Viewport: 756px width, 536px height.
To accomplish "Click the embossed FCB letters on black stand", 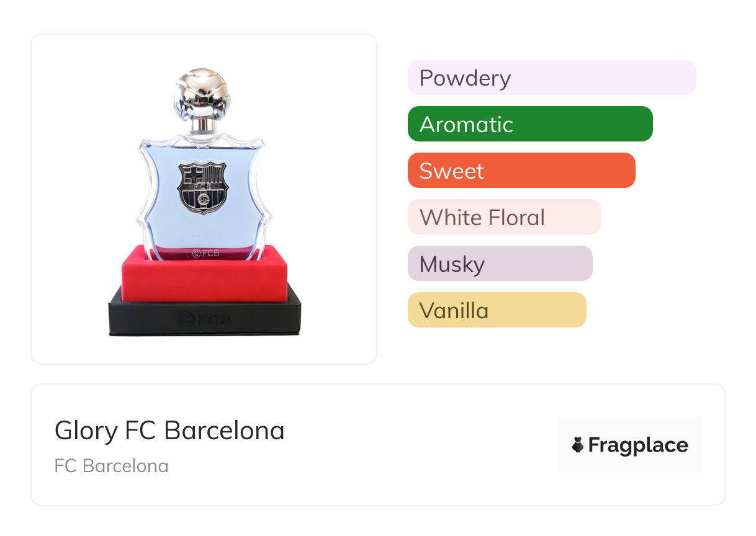I will click(215, 319).
